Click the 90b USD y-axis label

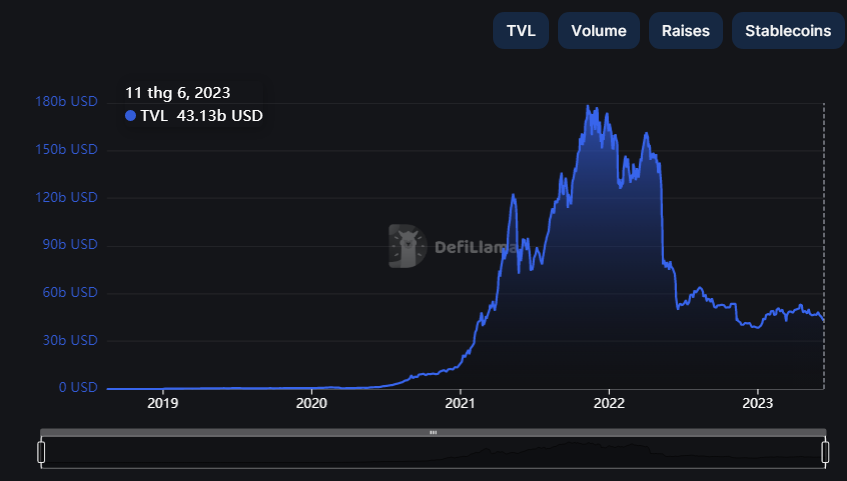[69, 245]
